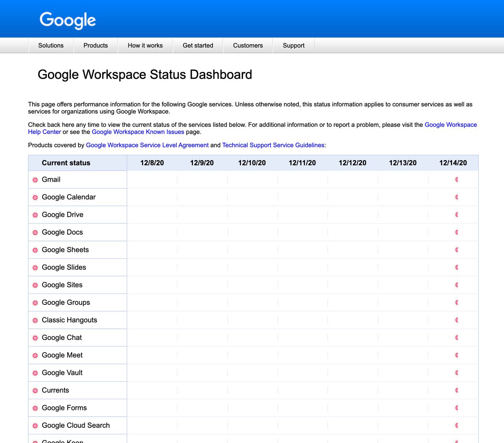Image resolution: width=504 pixels, height=443 pixels.
Task: Open Currents outage marker under 12/14/20
Action: (x=457, y=390)
